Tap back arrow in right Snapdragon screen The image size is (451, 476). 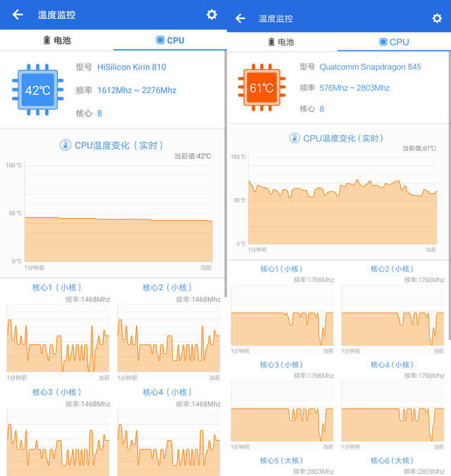(240, 18)
